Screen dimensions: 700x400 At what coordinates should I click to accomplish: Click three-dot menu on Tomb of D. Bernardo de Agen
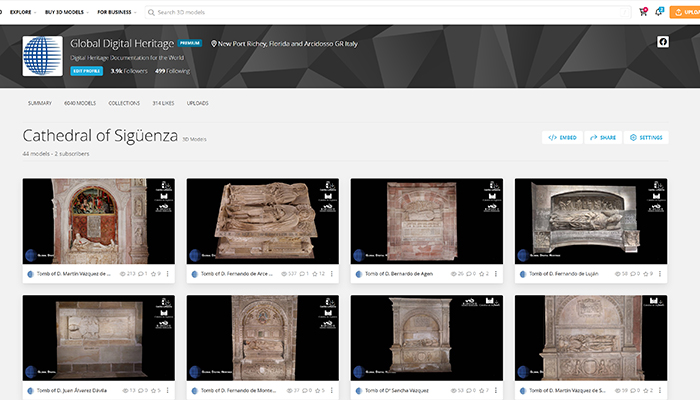[x=495, y=273]
